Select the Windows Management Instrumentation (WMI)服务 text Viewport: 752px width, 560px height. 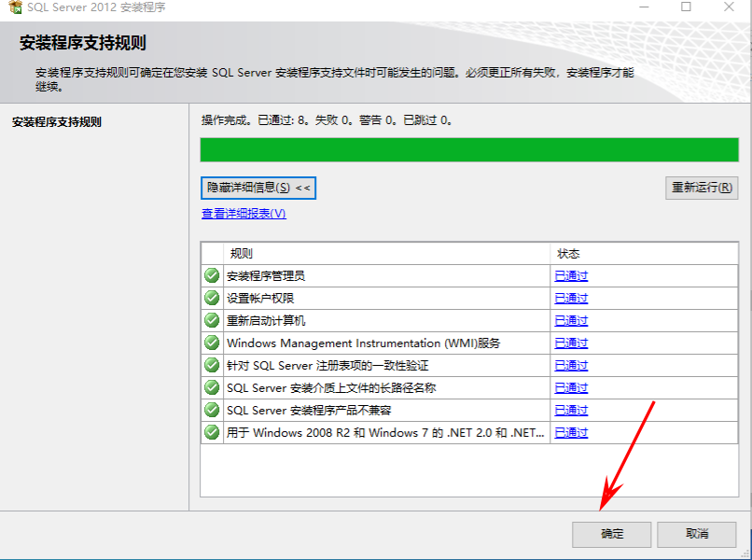(363, 343)
